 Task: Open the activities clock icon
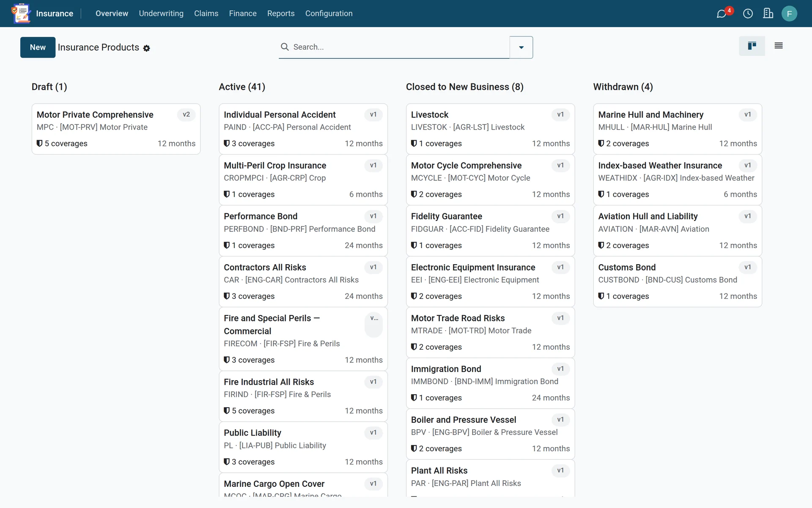coord(748,14)
